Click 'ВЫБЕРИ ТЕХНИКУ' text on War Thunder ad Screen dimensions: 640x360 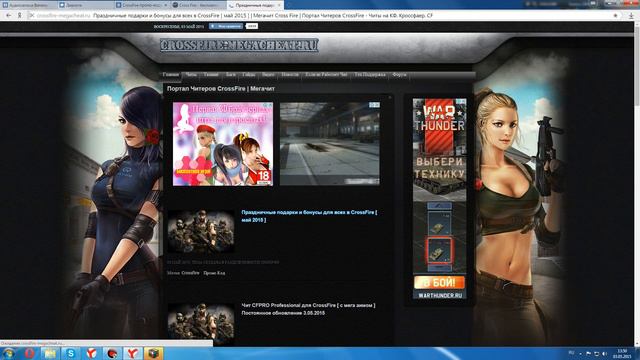[x=440, y=168]
